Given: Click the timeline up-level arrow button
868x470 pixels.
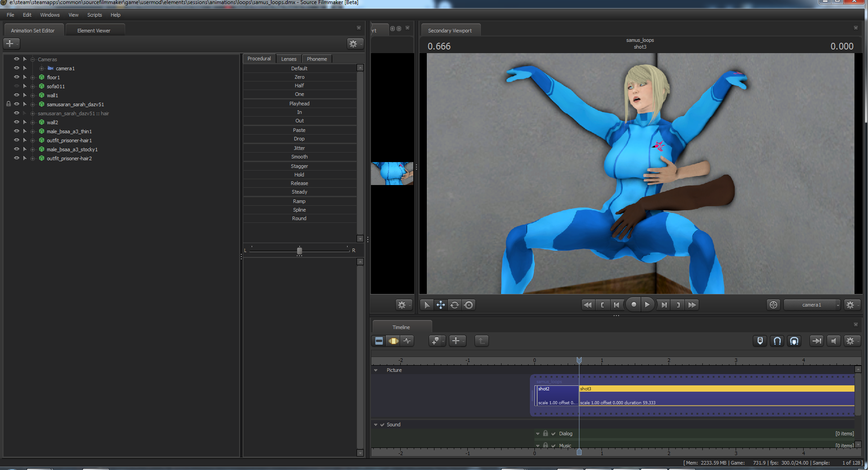Looking at the screenshot, I should (481, 341).
